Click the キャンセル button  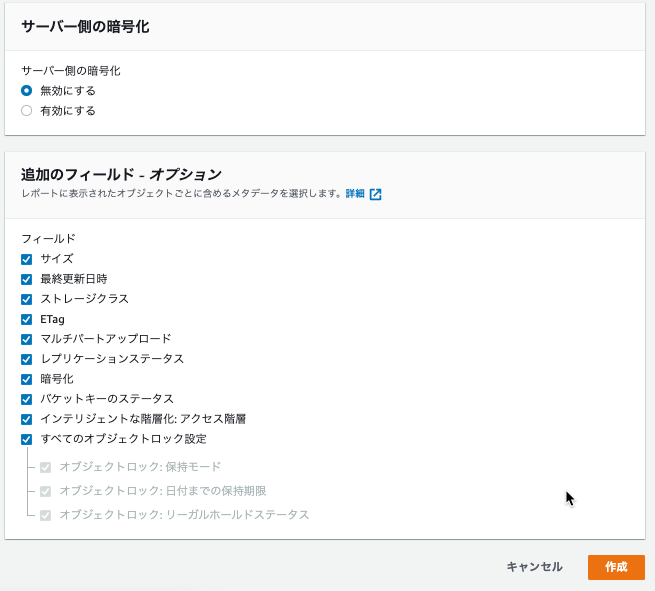pyautogui.click(x=534, y=567)
